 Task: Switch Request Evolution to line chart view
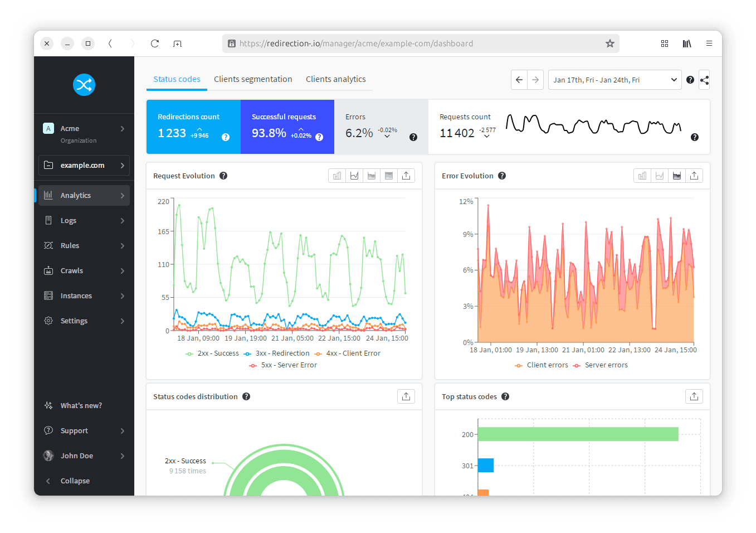pos(354,176)
